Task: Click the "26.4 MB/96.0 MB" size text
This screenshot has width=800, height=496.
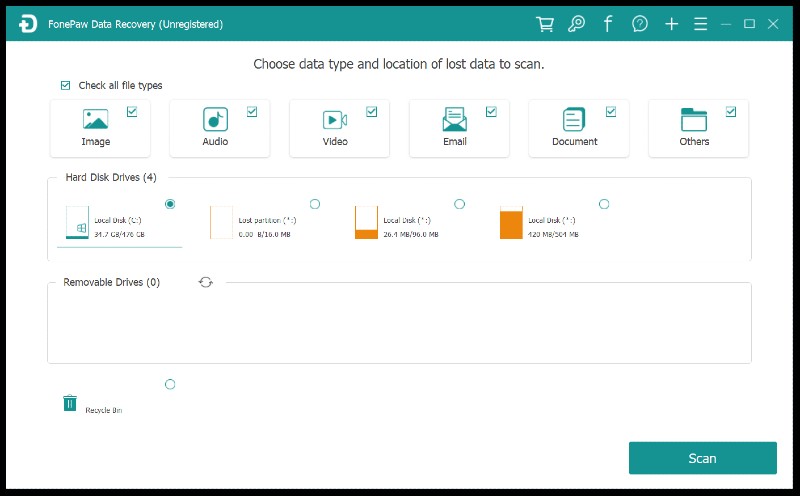Action: coord(411,235)
